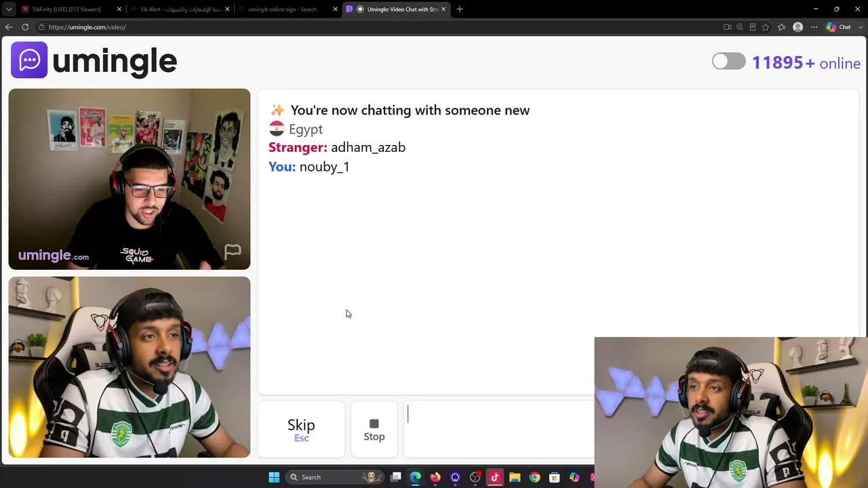Launch Google Chrome from the taskbar
The height and width of the screenshot is (488, 868).
(x=534, y=477)
